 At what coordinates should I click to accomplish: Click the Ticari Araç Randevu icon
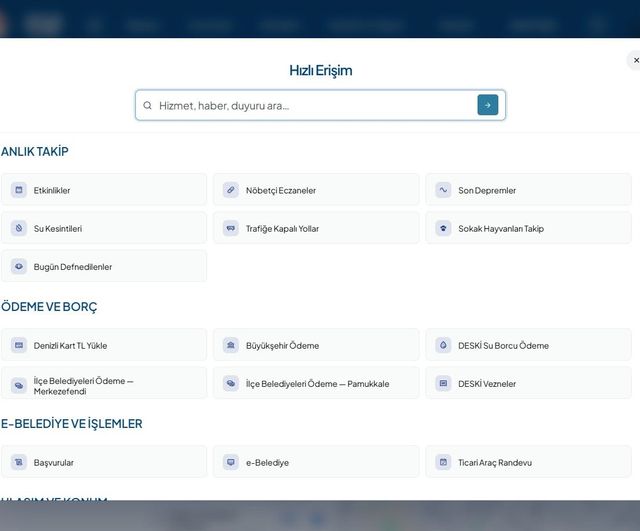click(443, 462)
